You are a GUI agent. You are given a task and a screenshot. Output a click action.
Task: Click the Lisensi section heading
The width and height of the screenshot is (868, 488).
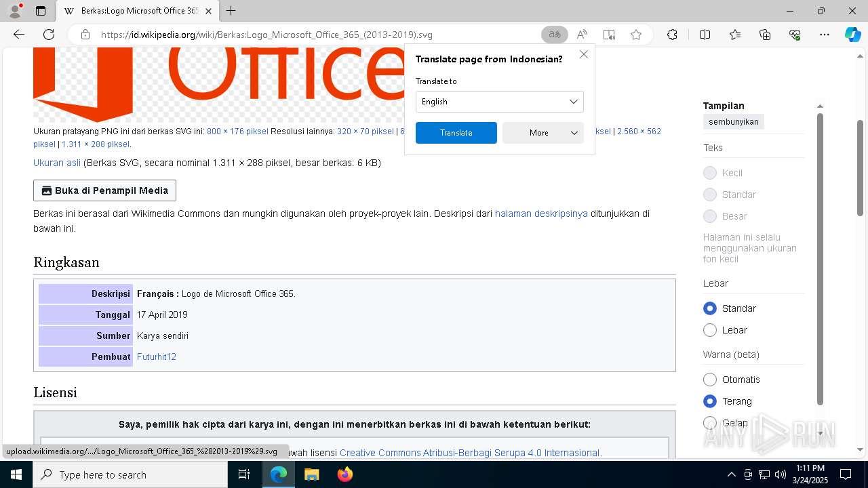(x=55, y=392)
